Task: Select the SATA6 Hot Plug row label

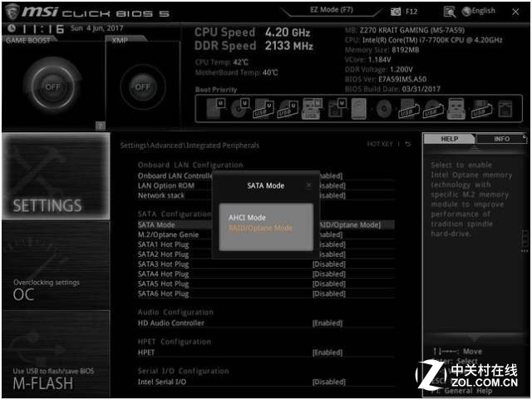Action: pyautogui.click(x=163, y=294)
